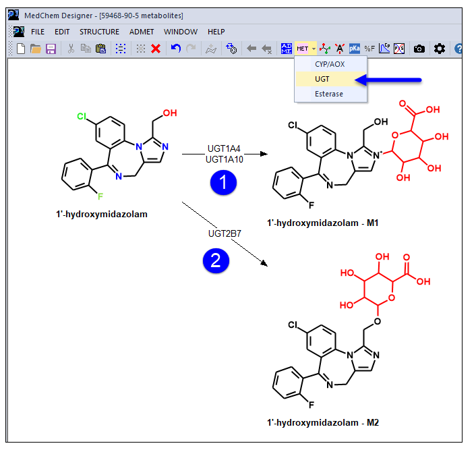Viewport: 476px width, 452px height.
Task: Open the FILE menu
Action: [x=38, y=32]
